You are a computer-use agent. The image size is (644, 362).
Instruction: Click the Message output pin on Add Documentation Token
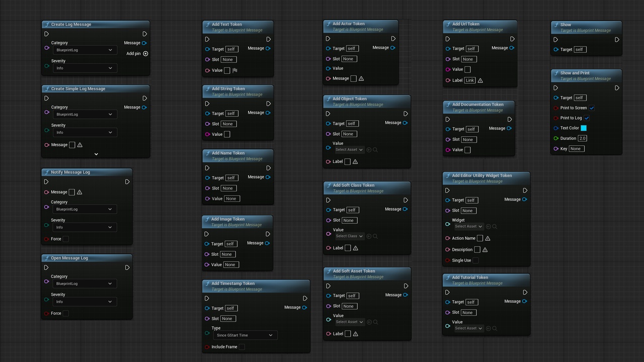click(509, 129)
